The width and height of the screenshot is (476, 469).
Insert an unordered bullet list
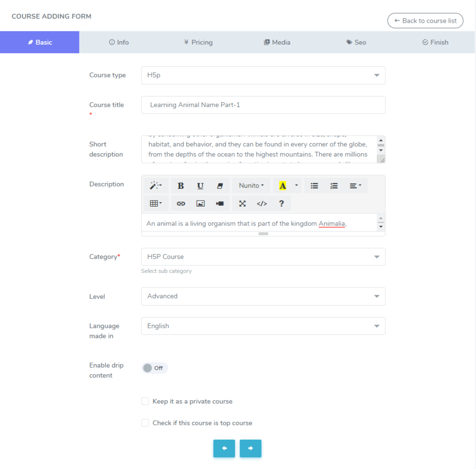314,186
